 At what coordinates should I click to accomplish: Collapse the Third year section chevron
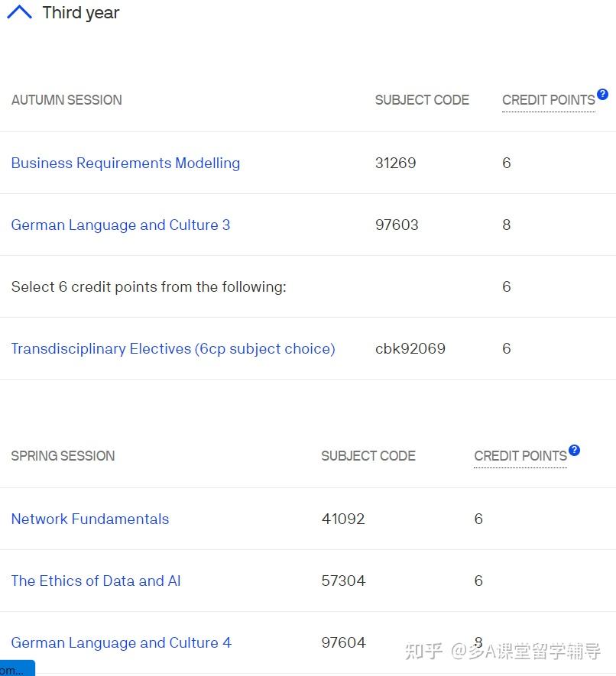coord(19,12)
